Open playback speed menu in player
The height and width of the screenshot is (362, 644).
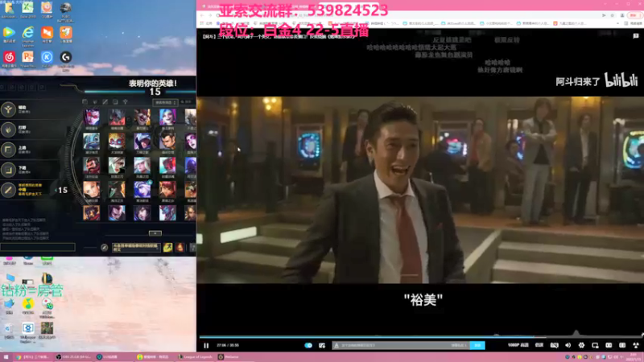(539, 345)
